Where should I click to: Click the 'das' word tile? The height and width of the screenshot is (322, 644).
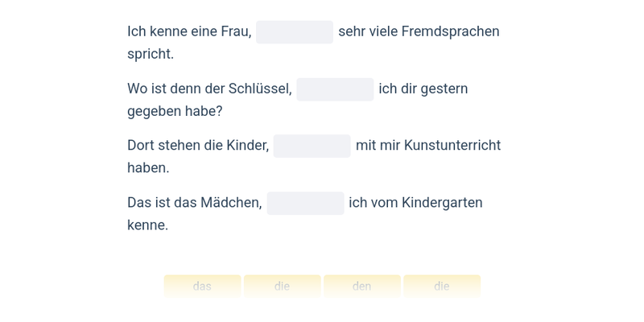click(202, 286)
